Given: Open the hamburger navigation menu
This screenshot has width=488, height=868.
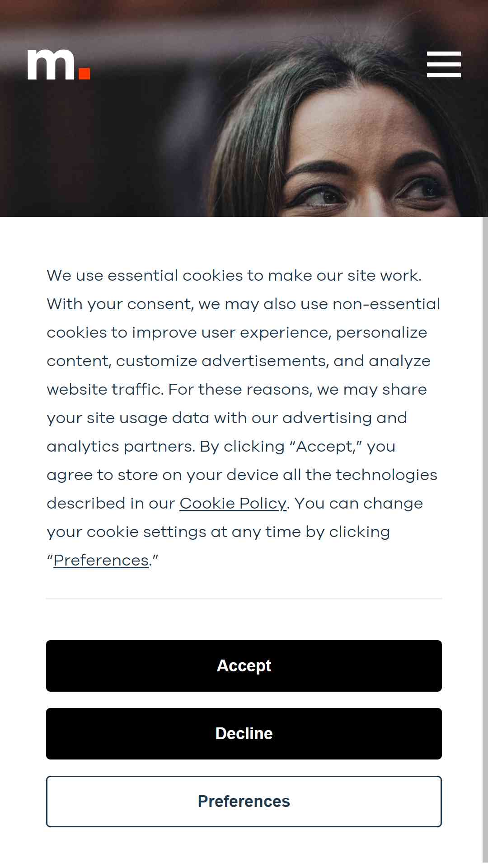Looking at the screenshot, I should (x=444, y=64).
